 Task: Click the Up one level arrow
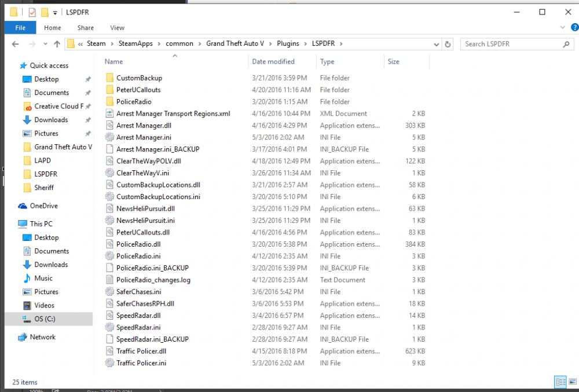tap(57, 44)
